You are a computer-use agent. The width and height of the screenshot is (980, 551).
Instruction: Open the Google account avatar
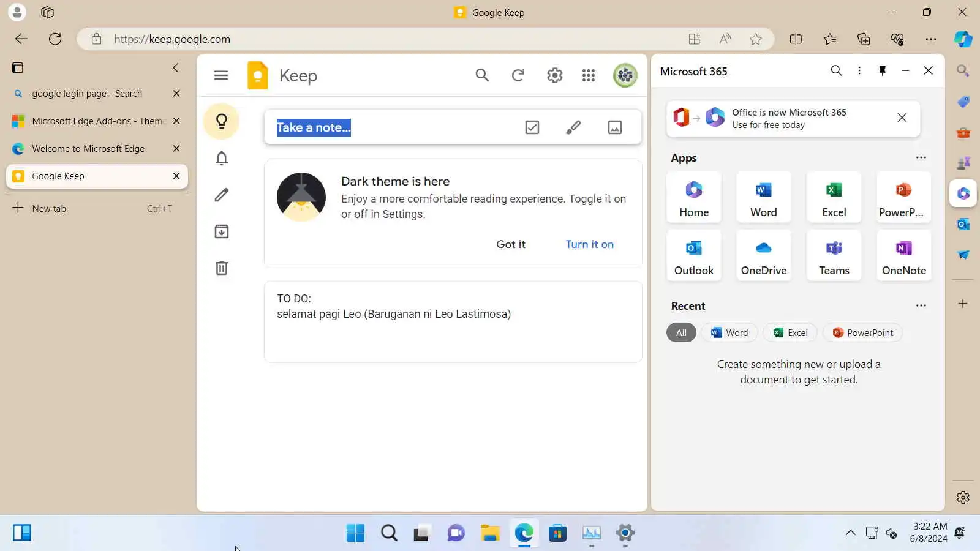click(625, 75)
